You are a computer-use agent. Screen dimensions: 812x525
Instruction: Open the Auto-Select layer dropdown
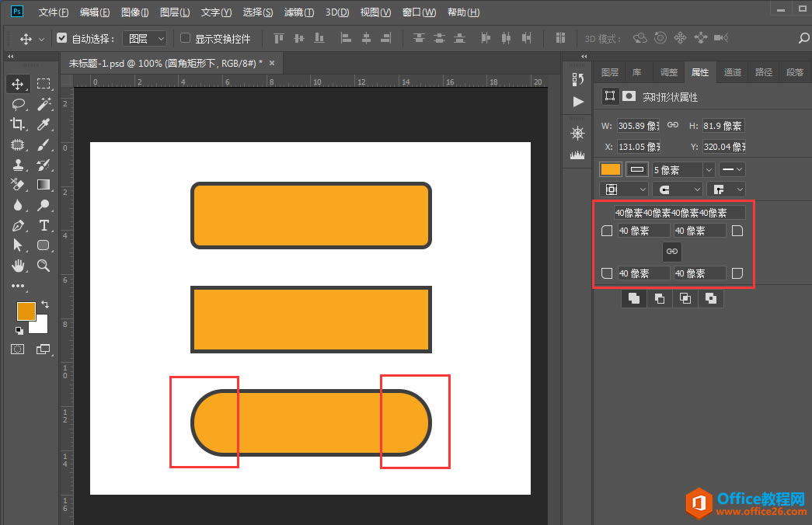point(145,38)
